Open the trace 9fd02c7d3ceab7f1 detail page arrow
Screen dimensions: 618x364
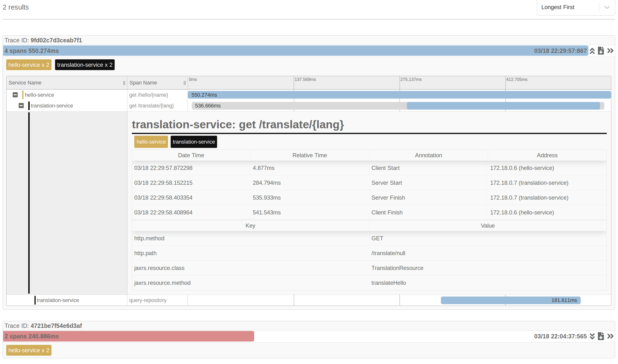(610, 51)
